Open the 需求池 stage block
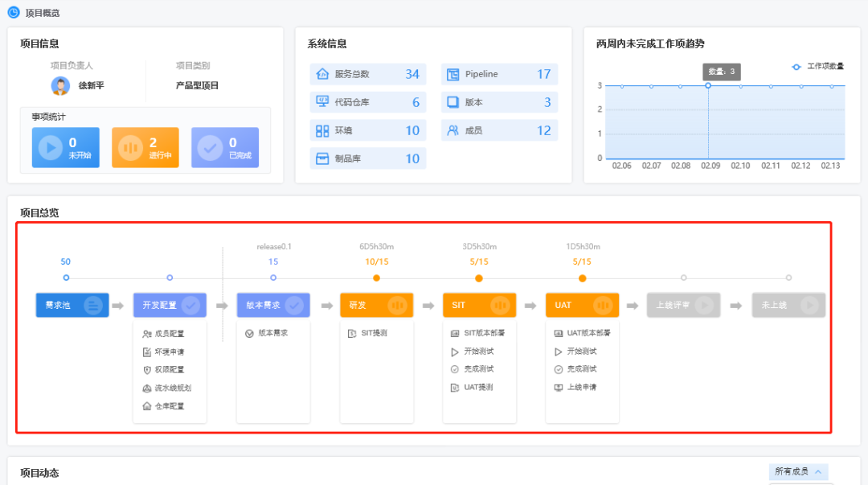868x485 pixels. coord(72,305)
